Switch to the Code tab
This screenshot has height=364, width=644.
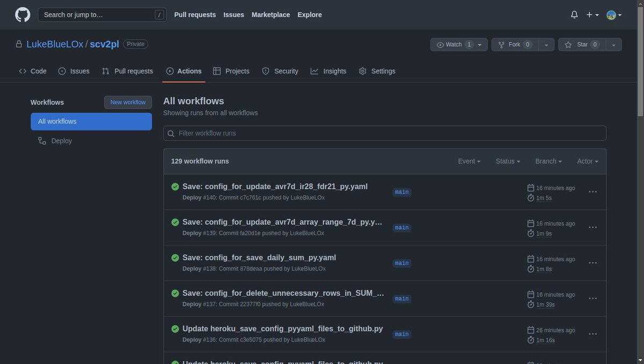pos(33,71)
